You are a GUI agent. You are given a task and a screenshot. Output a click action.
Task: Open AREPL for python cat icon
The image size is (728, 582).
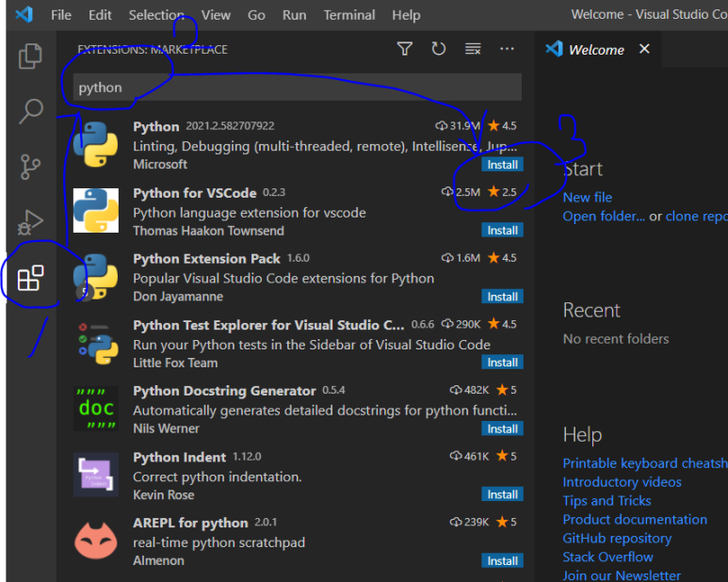(96, 541)
